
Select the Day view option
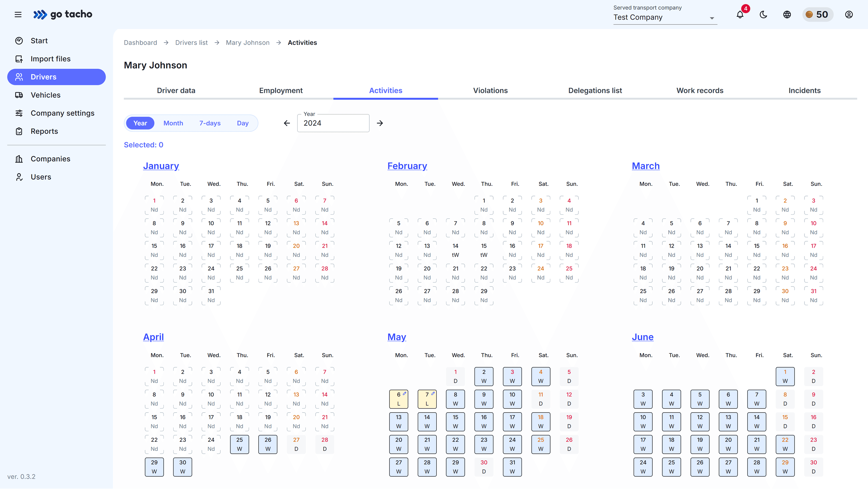click(243, 123)
